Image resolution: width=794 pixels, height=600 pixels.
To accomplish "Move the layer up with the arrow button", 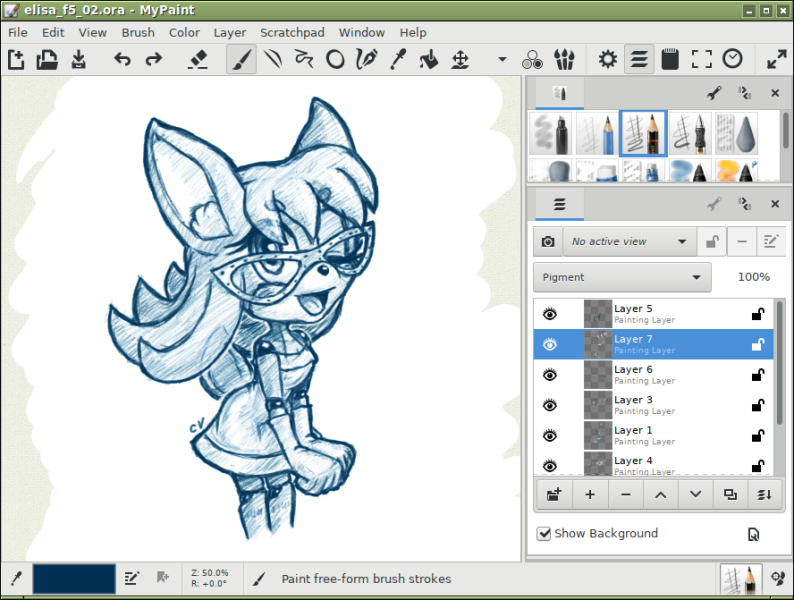I will 660,494.
